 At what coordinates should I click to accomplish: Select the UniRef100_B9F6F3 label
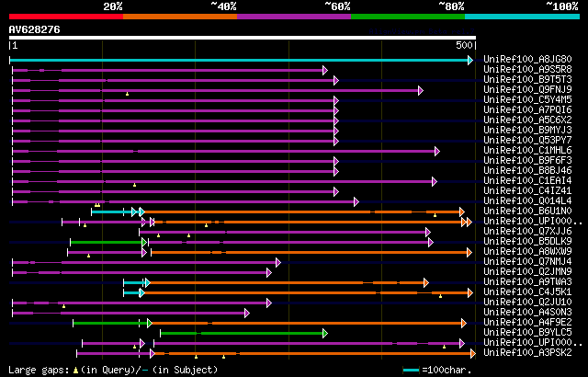click(x=527, y=161)
